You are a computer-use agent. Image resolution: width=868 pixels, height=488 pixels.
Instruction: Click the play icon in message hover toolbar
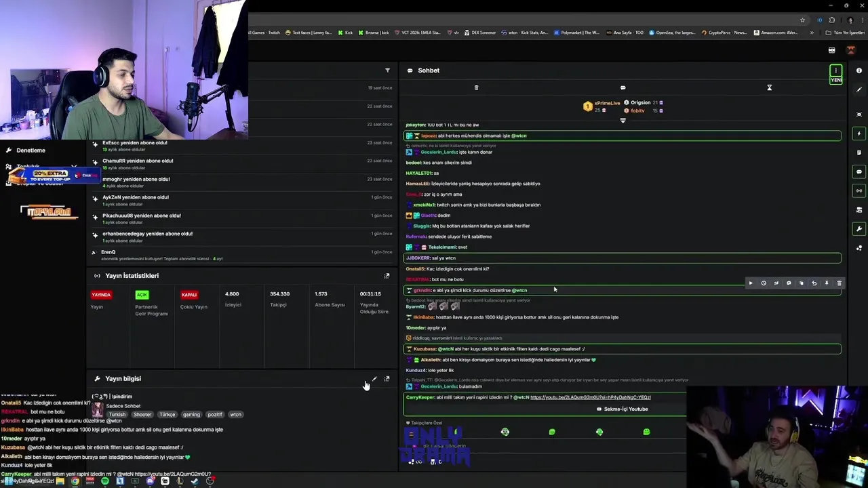click(750, 283)
